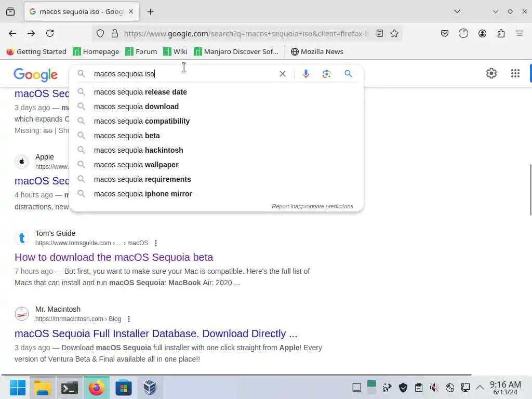Open the file manager taskbar icon
Screen dimensions: 532x399
point(43,388)
